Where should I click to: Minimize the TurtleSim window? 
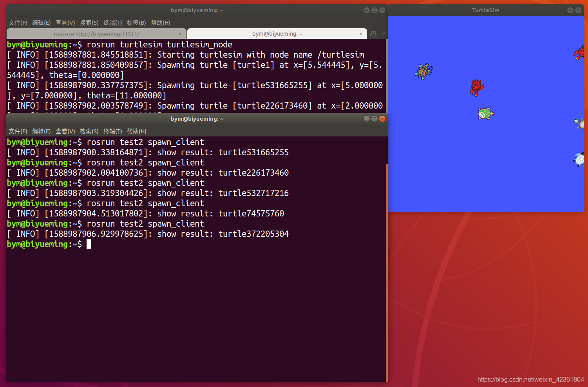pyautogui.click(x=570, y=10)
